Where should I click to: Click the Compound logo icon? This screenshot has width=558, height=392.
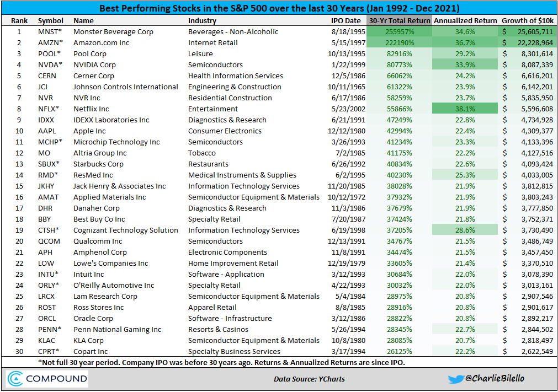coord(15,379)
